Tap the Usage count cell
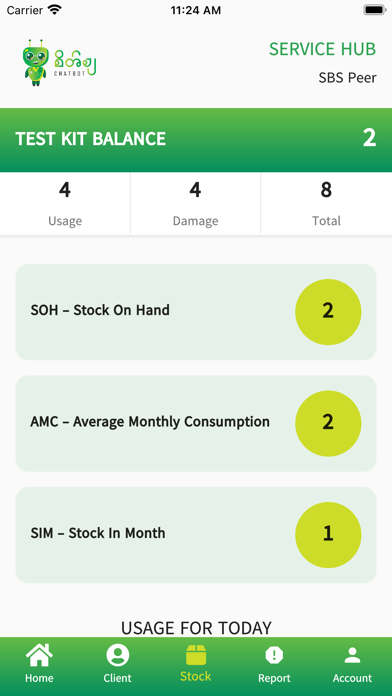 pyautogui.click(x=65, y=203)
